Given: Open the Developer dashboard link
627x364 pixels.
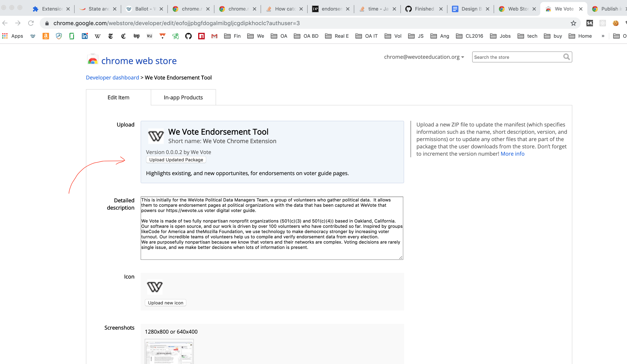Looking at the screenshot, I should point(112,78).
